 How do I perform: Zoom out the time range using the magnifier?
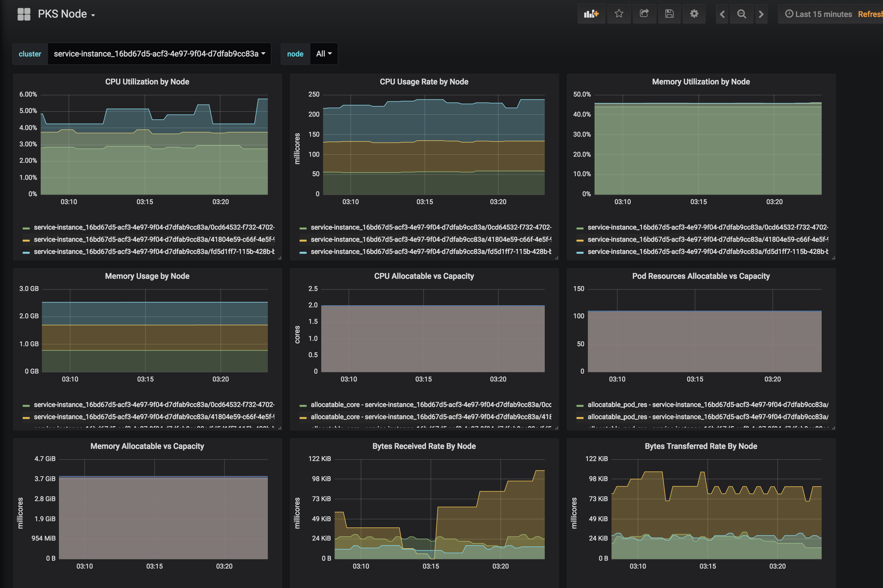(x=742, y=14)
